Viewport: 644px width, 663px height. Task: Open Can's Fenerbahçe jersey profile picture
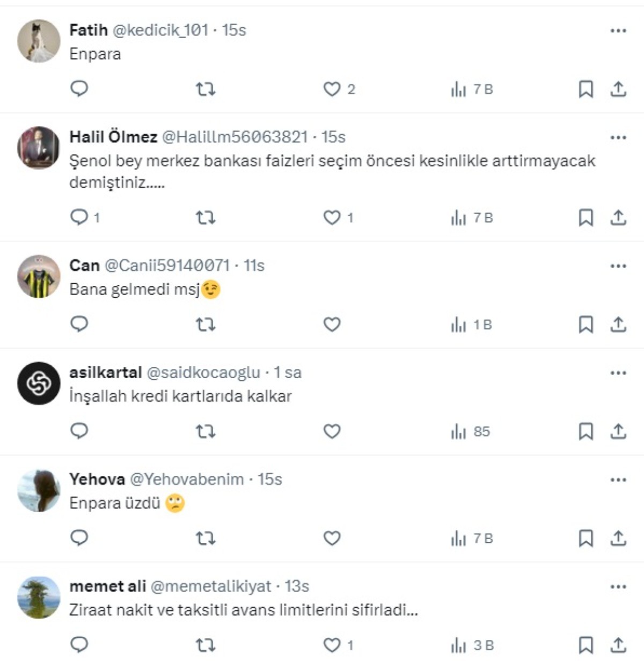coord(38,275)
